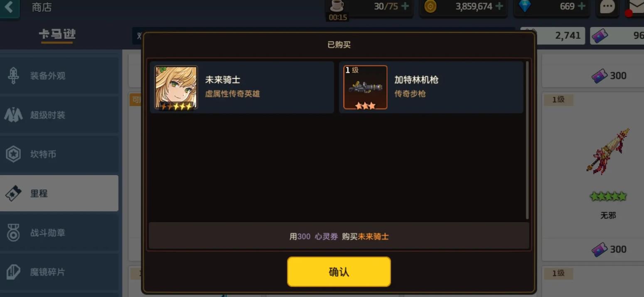
Task: Add gold using plus beside 3,859,674
Action: click(x=499, y=6)
